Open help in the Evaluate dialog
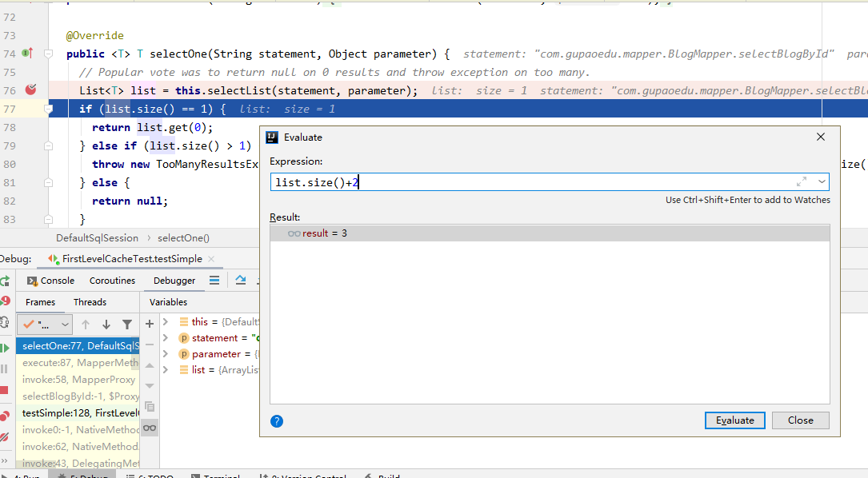Screen dimensions: 868x478 277,421
